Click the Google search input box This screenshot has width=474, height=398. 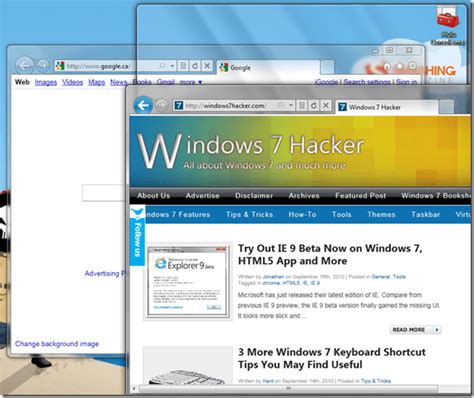(x=104, y=193)
